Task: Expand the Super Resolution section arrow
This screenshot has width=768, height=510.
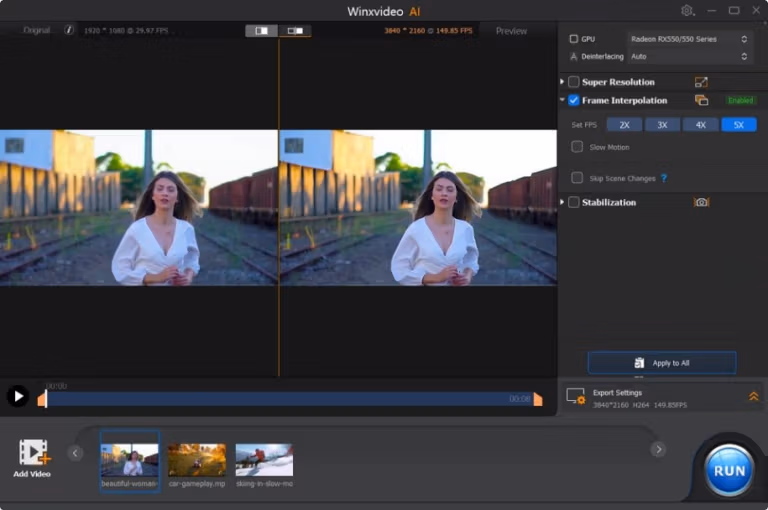Action: click(x=562, y=81)
